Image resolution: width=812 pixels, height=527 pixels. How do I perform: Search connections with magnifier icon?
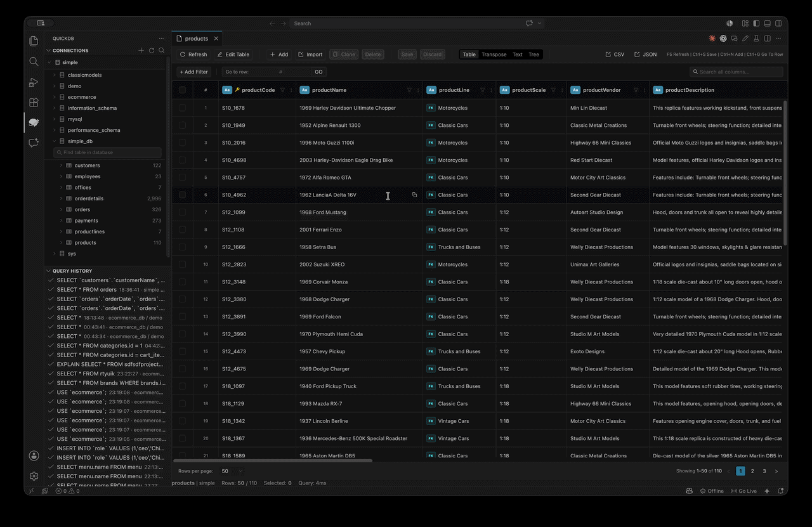[162, 50]
